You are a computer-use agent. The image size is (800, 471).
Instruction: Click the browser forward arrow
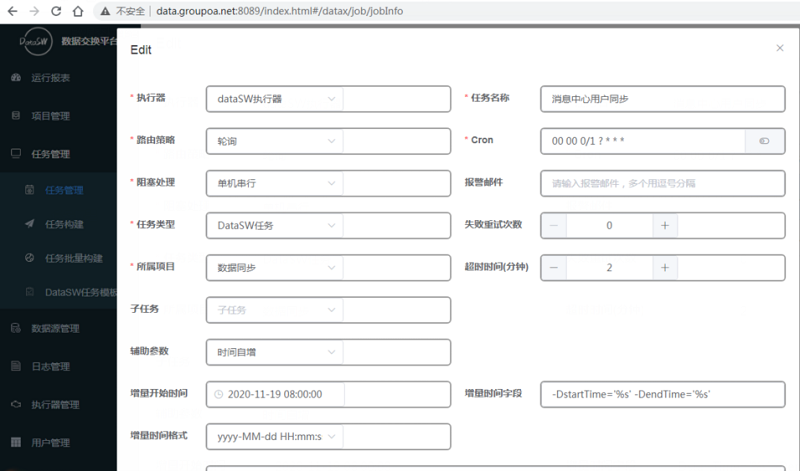[34, 11]
